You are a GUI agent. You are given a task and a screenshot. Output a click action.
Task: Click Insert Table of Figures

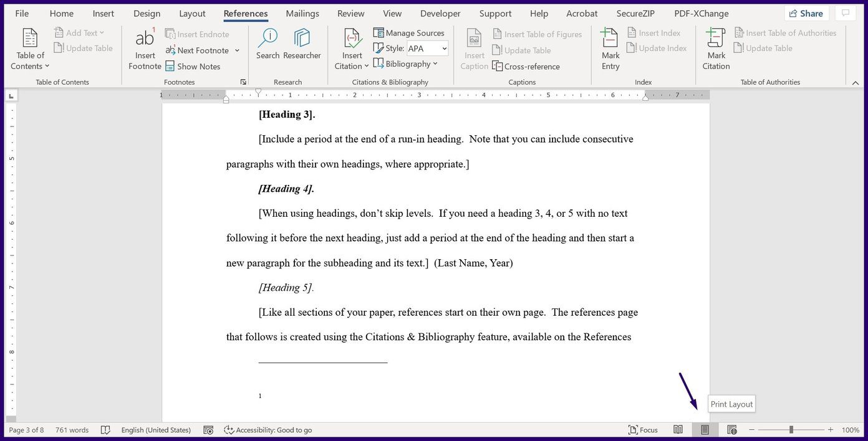coord(537,34)
